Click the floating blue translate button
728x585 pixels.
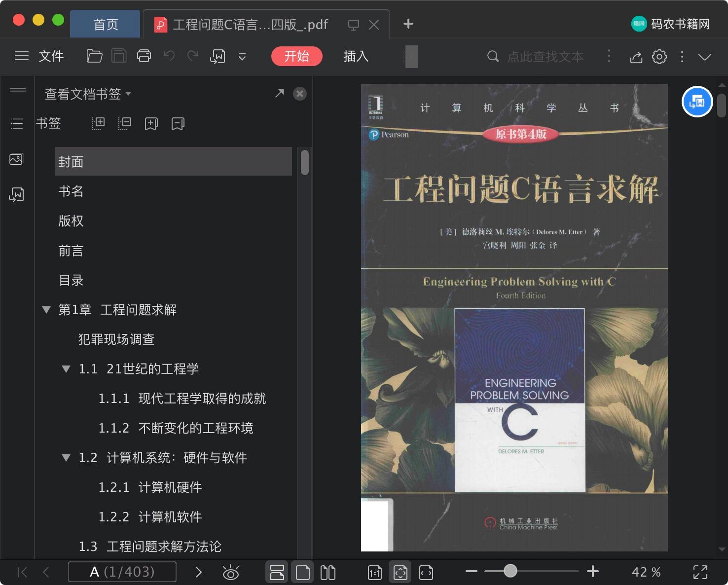click(x=697, y=102)
